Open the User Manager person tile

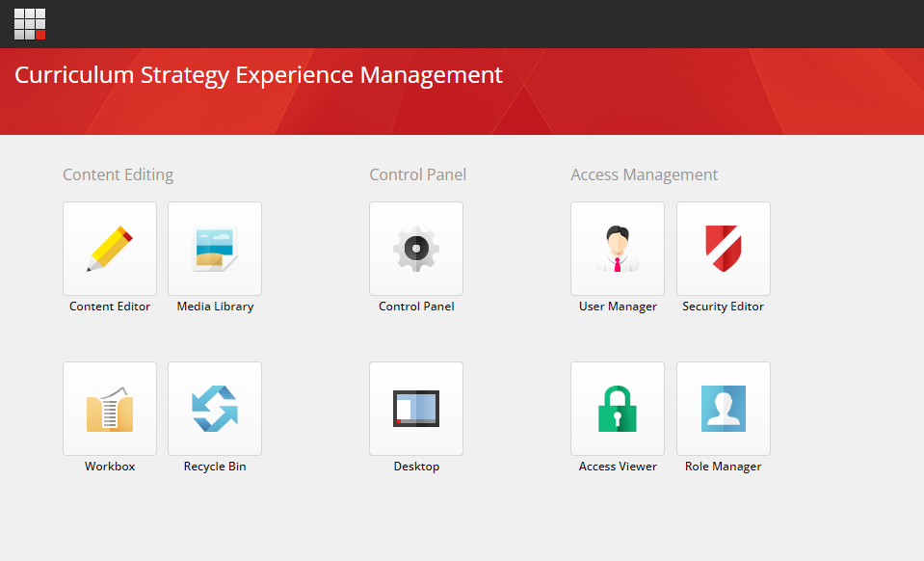coord(618,249)
